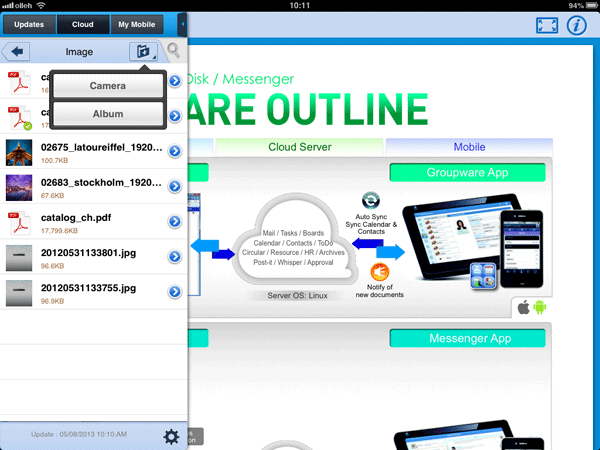The height and width of the screenshot is (450, 600).
Task: Choose Album from the popup menu
Action: [x=108, y=114]
